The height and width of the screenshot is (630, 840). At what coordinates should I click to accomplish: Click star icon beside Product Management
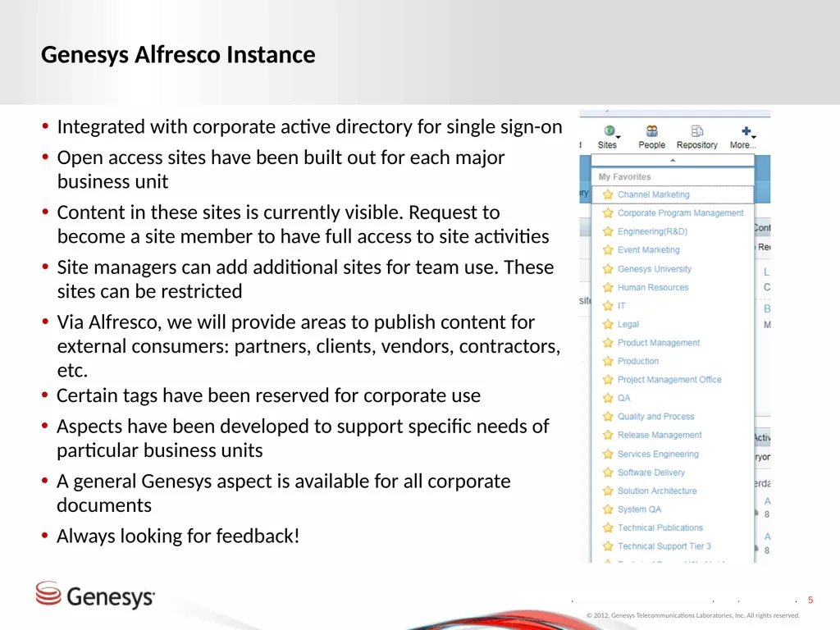tap(608, 342)
